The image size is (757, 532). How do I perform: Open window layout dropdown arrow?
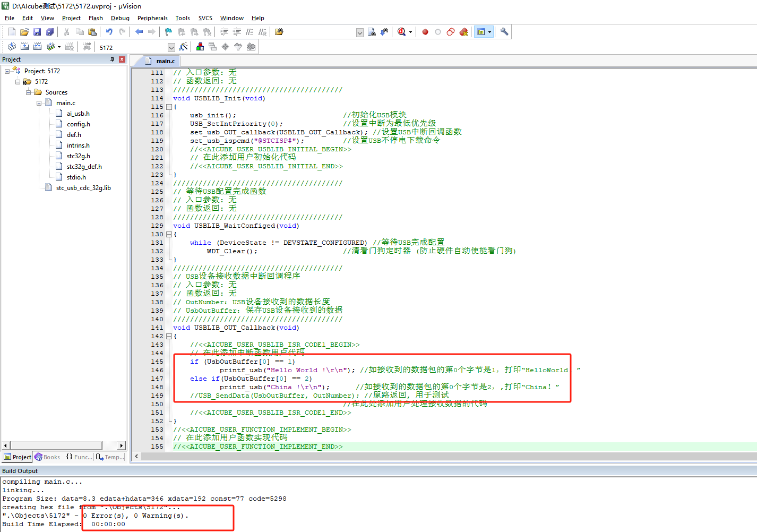(489, 32)
